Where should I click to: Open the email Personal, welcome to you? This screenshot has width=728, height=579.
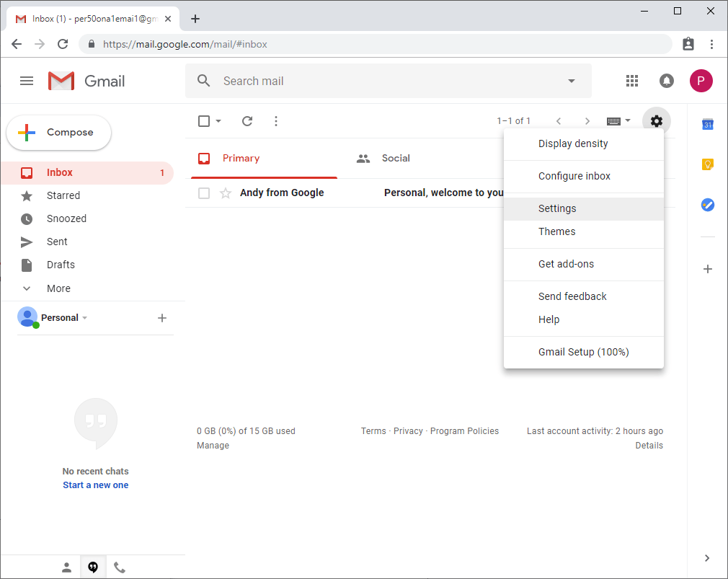443,193
